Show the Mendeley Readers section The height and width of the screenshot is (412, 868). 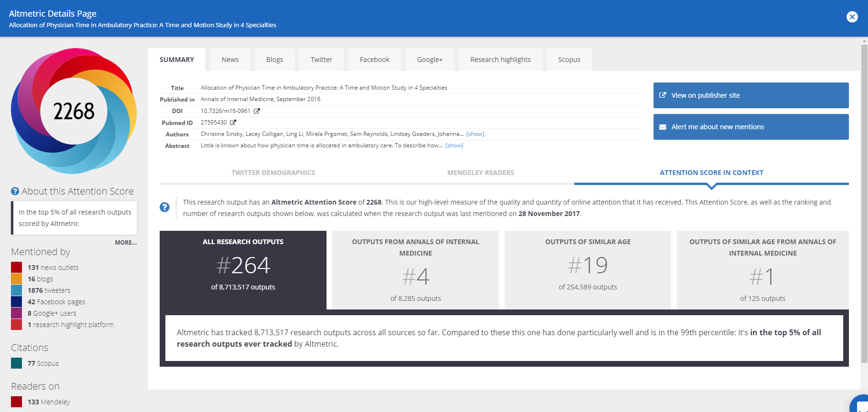tap(480, 173)
